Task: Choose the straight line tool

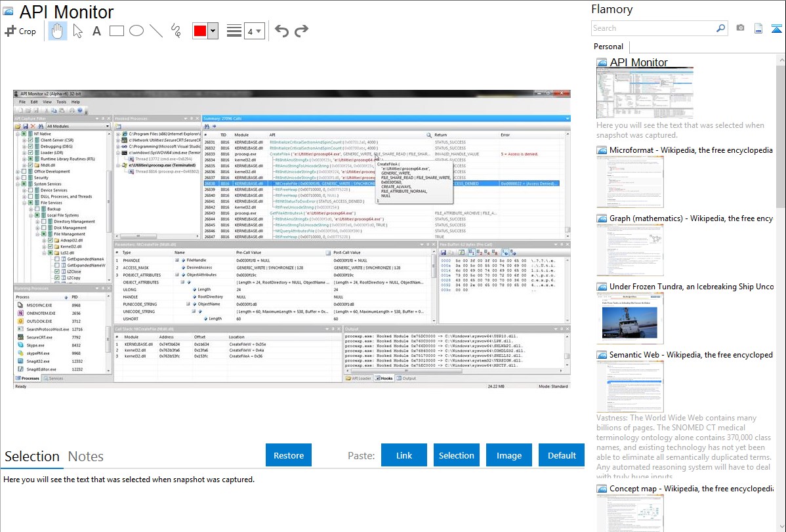Action: click(156, 31)
